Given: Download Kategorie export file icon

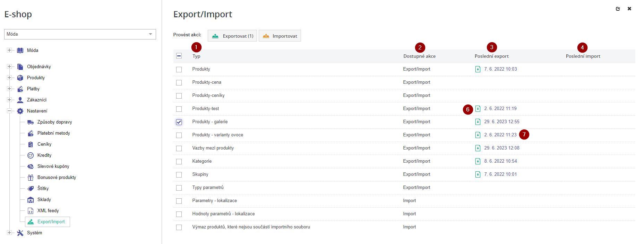Looking at the screenshot, I should [x=478, y=161].
